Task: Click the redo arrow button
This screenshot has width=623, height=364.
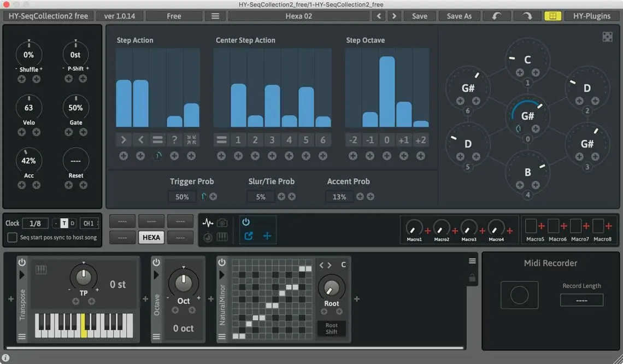Action: (527, 16)
